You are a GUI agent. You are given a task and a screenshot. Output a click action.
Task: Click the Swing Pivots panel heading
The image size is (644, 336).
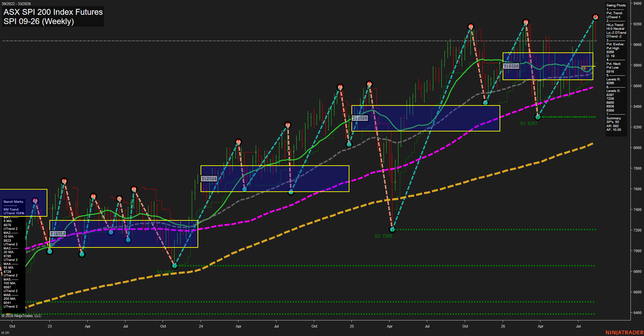pos(616,5)
